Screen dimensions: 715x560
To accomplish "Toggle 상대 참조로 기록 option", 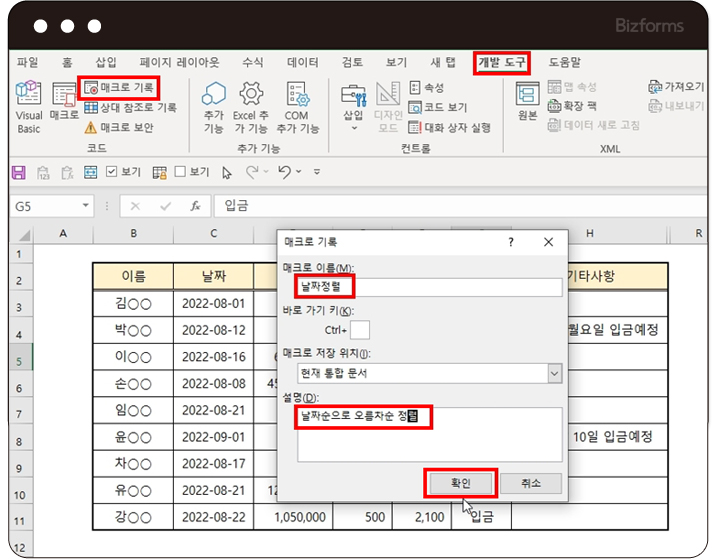I will pyautogui.click(x=130, y=107).
